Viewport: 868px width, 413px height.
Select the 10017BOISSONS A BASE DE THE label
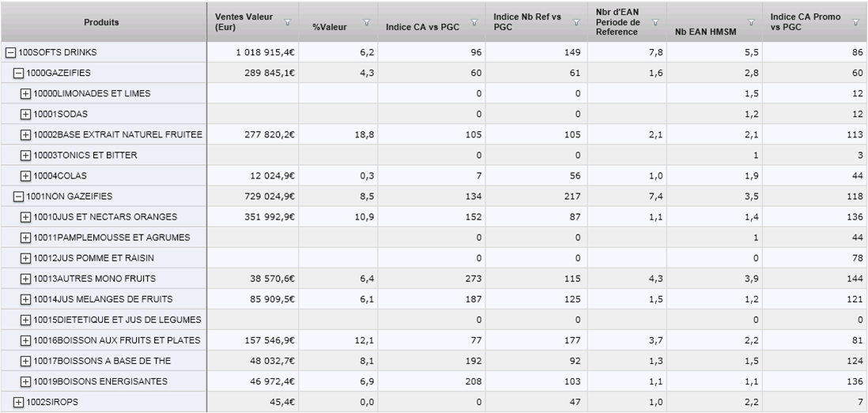click(x=102, y=361)
